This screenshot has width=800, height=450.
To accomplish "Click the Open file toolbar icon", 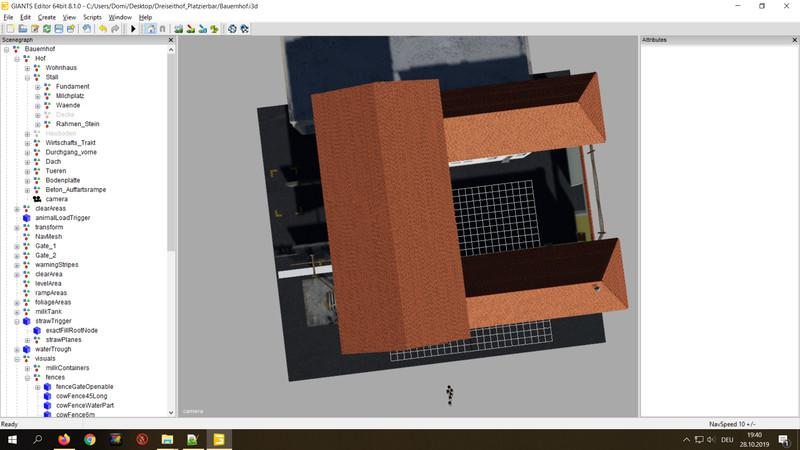I will pyautogui.click(x=21, y=29).
